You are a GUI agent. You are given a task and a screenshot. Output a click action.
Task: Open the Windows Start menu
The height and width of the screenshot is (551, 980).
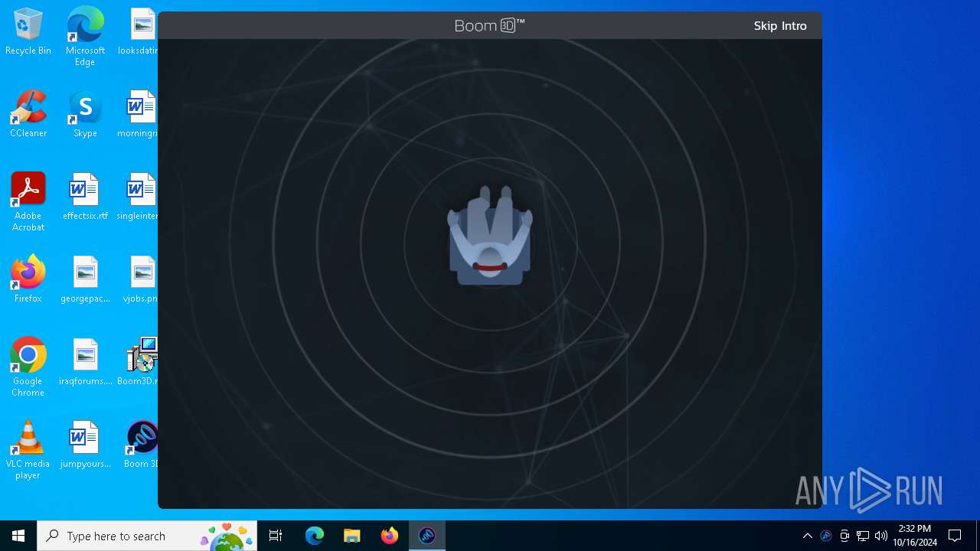coord(18,536)
